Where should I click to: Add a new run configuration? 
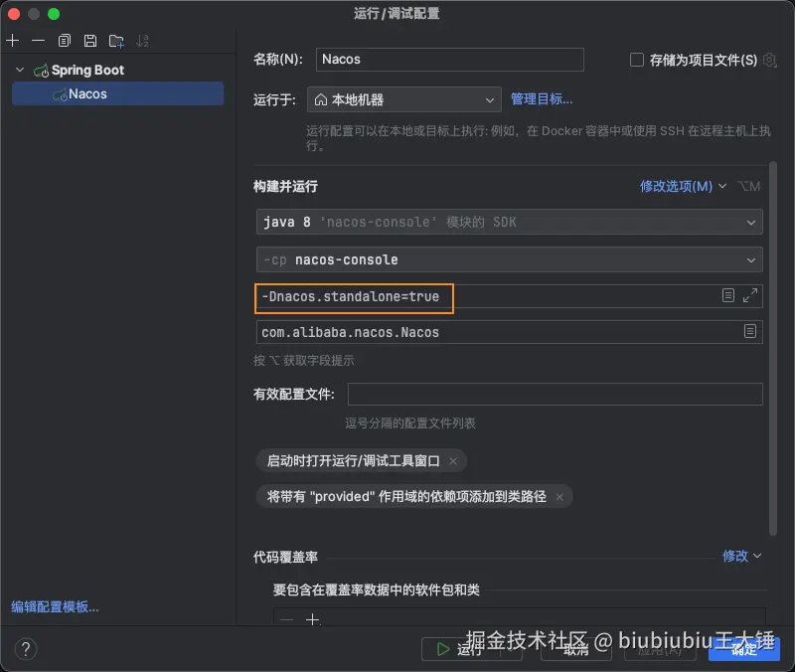(x=13, y=41)
